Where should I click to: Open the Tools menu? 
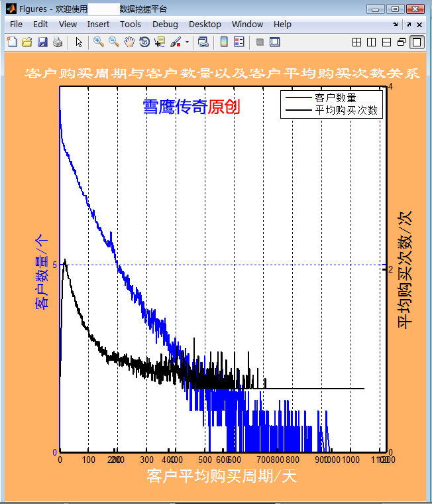click(x=130, y=24)
